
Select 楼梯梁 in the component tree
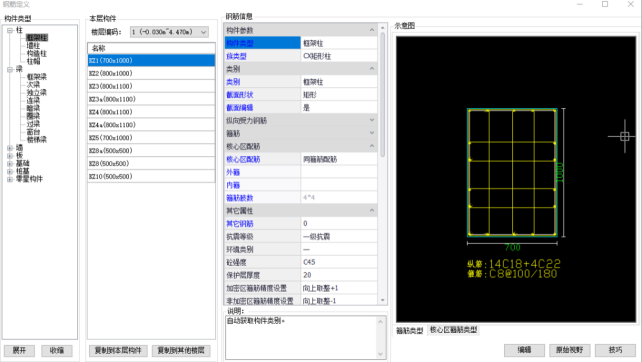(x=37, y=140)
